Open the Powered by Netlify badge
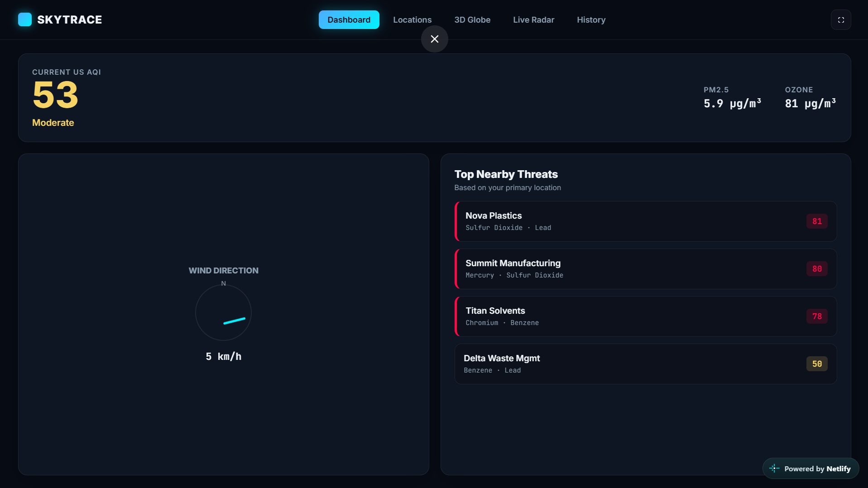 coord(811,469)
